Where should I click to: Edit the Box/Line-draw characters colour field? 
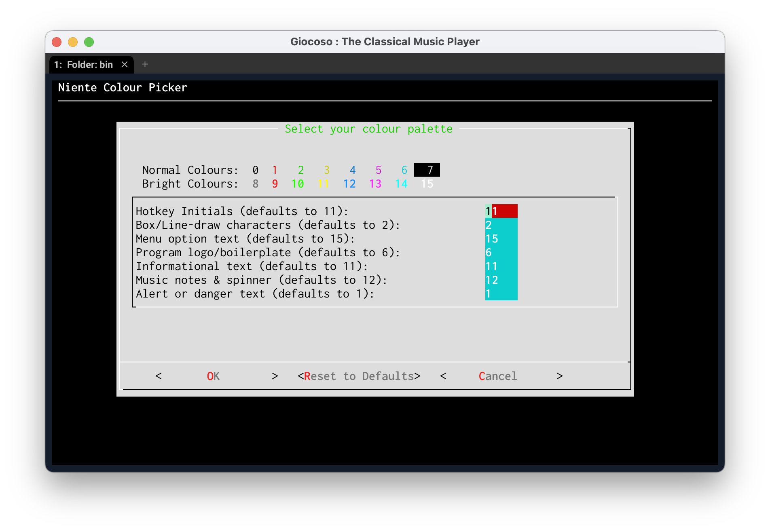pyautogui.click(x=501, y=225)
